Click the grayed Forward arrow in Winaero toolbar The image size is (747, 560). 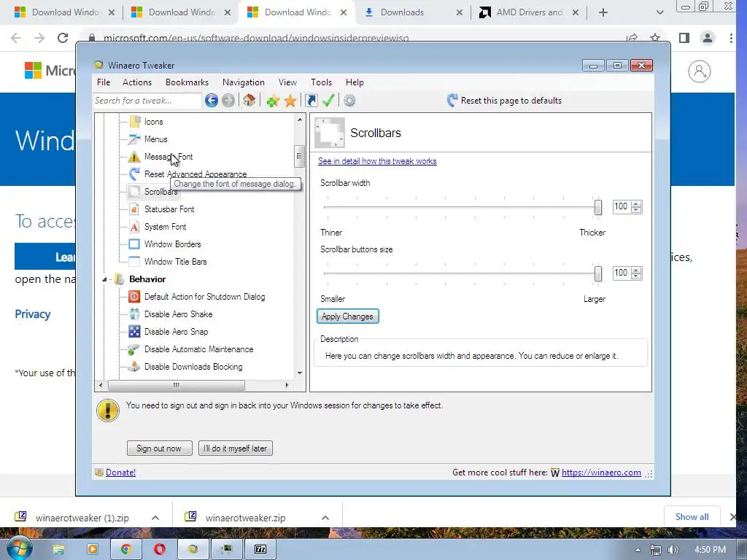tap(228, 101)
